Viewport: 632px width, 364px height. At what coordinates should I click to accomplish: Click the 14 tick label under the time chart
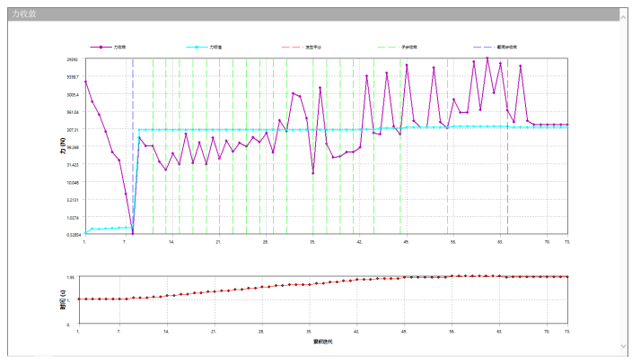(166, 332)
